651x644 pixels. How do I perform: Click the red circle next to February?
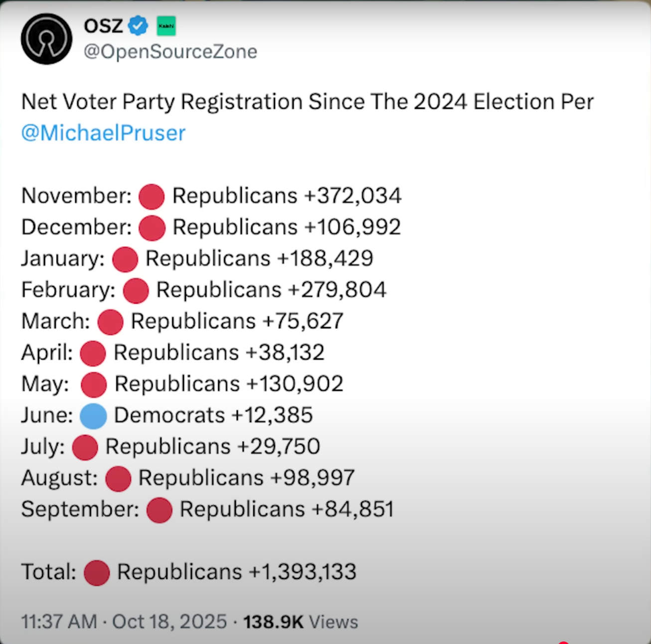(136, 291)
